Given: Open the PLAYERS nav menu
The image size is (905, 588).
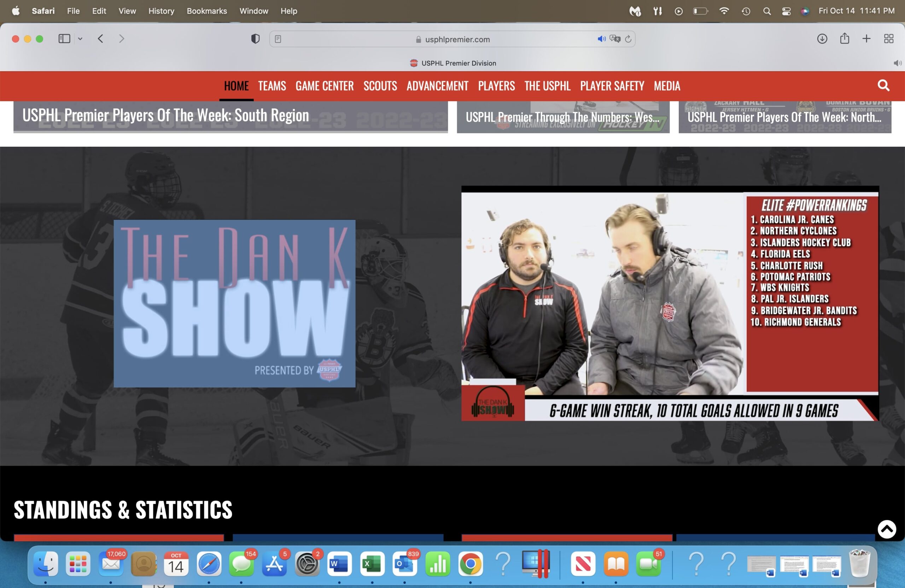Looking at the screenshot, I should pyautogui.click(x=496, y=86).
